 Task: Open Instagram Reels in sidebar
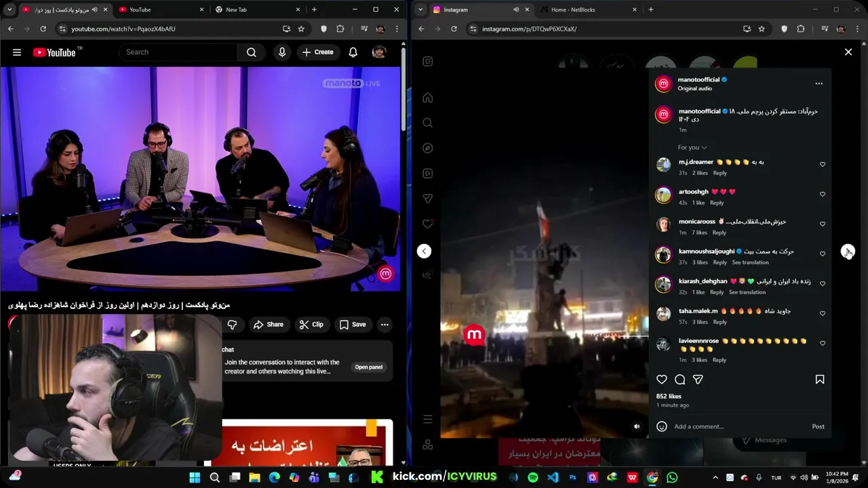click(x=427, y=174)
